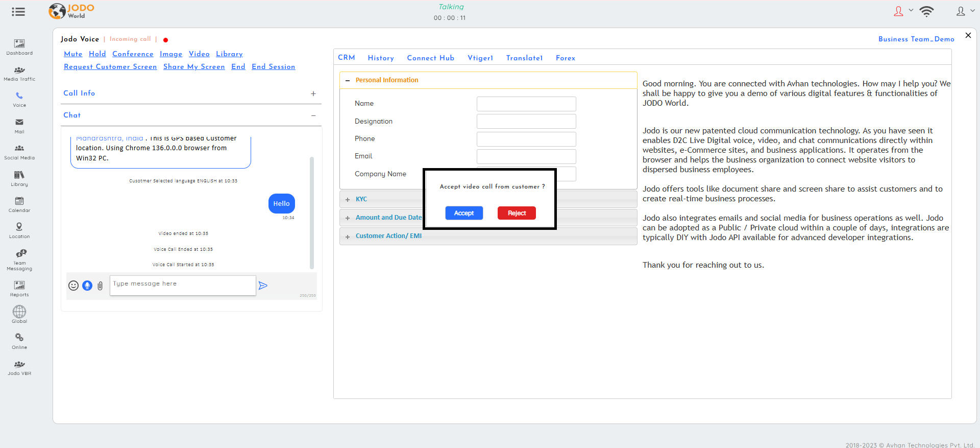Open the user profile dropdown
980x448 pixels.
pos(965,11)
